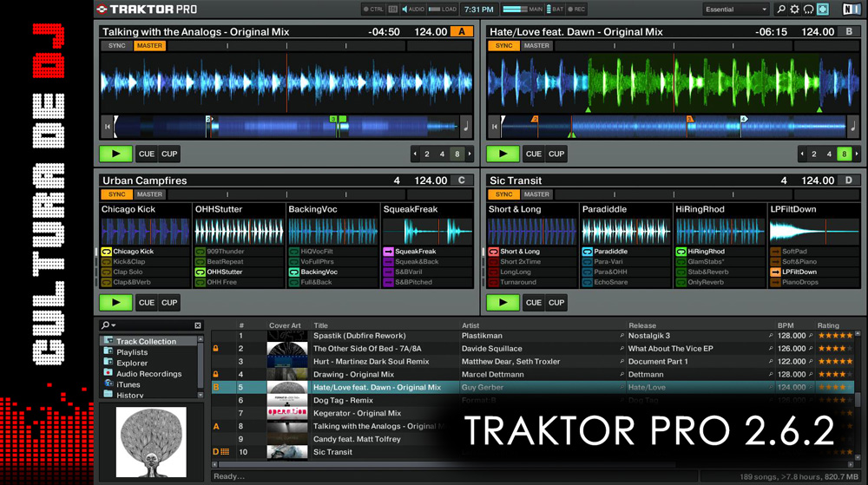Image resolution: width=868 pixels, height=485 pixels.
Task: Play Deck A
Action: click(115, 154)
